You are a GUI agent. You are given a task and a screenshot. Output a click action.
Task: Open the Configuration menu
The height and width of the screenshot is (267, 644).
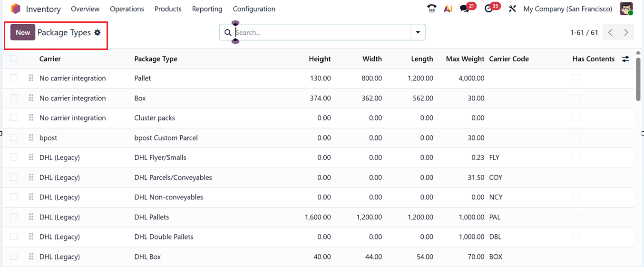pos(254,9)
